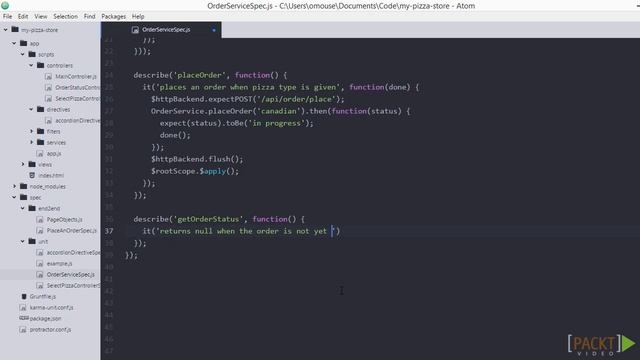The image size is (640, 360).
Task: Click the end2end folder icon
Action: coord(32,208)
